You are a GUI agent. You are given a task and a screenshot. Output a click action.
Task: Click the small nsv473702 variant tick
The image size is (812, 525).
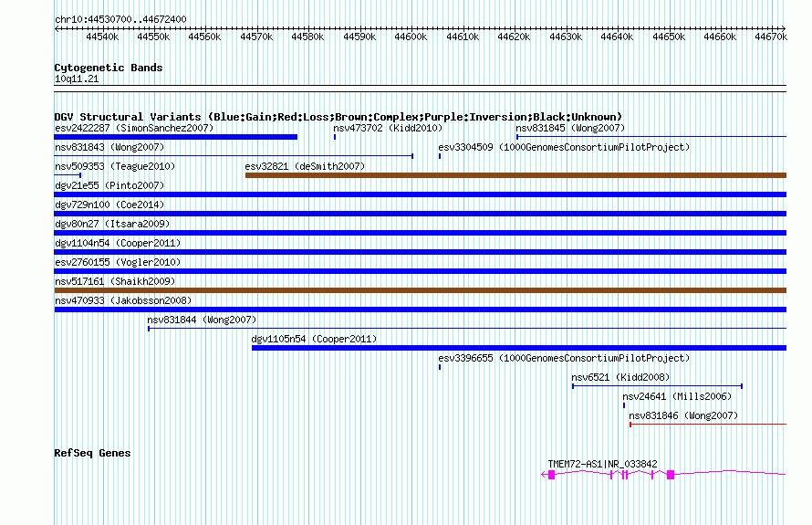coord(335,137)
